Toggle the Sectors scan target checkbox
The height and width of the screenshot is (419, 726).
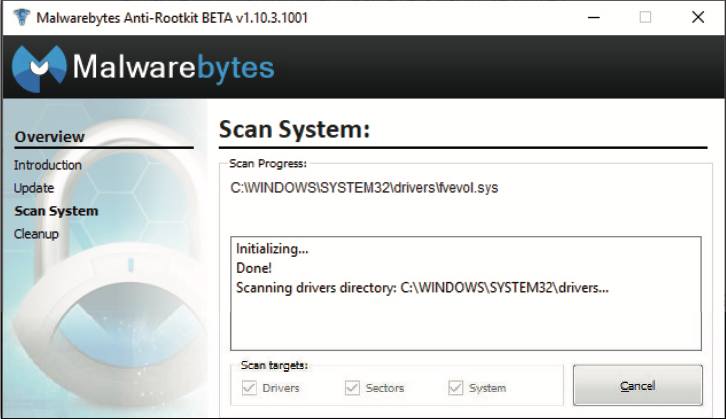[x=352, y=387]
